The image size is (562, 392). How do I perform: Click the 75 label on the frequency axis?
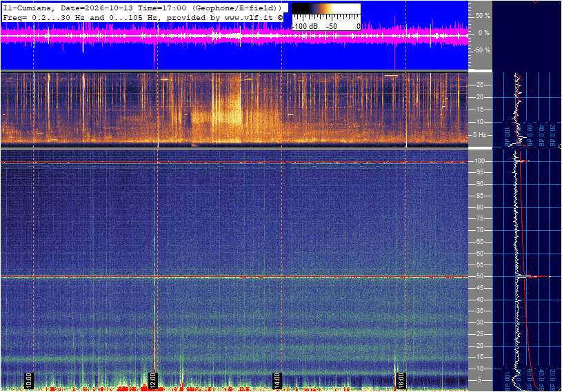(x=479, y=218)
